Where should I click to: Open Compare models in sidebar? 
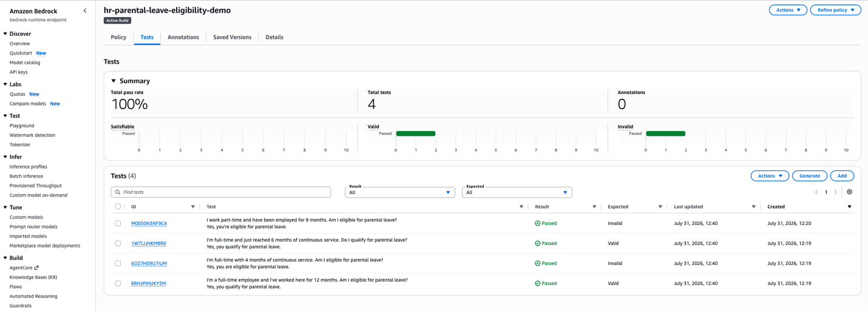point(28,104)
